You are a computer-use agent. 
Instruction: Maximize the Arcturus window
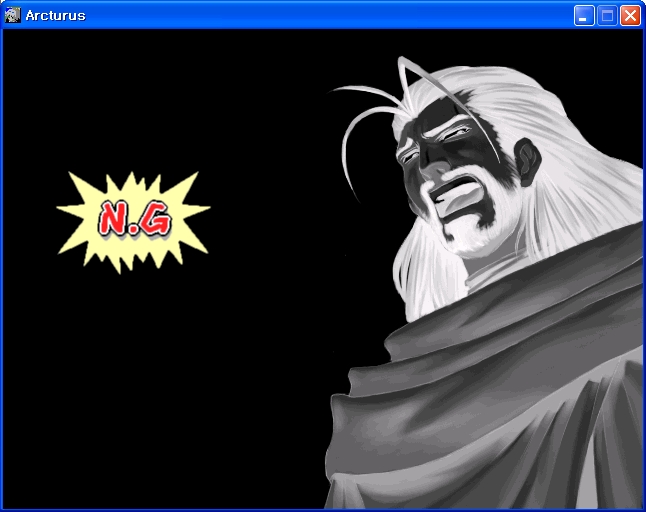[x=607, y=15]
